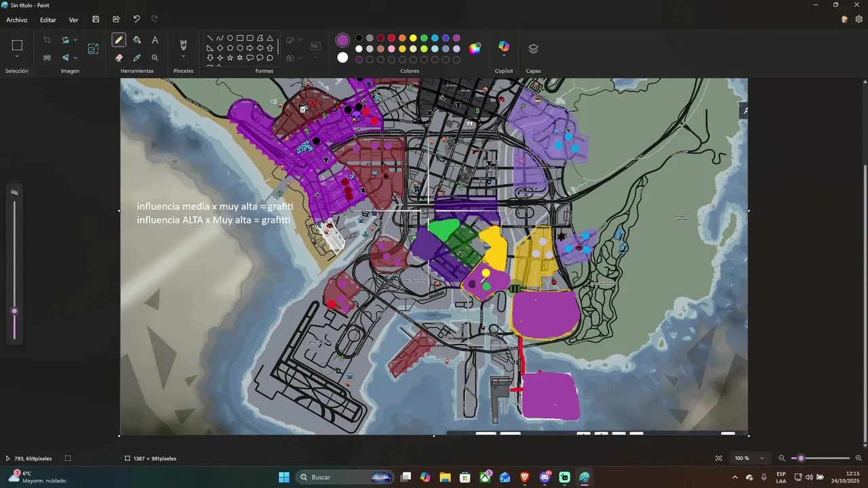Image resolution: width=868 pixels, height=488 pixels.
Task: Choose the five-point Star shape
Action: pyautogui.click(x=230, y=58)
